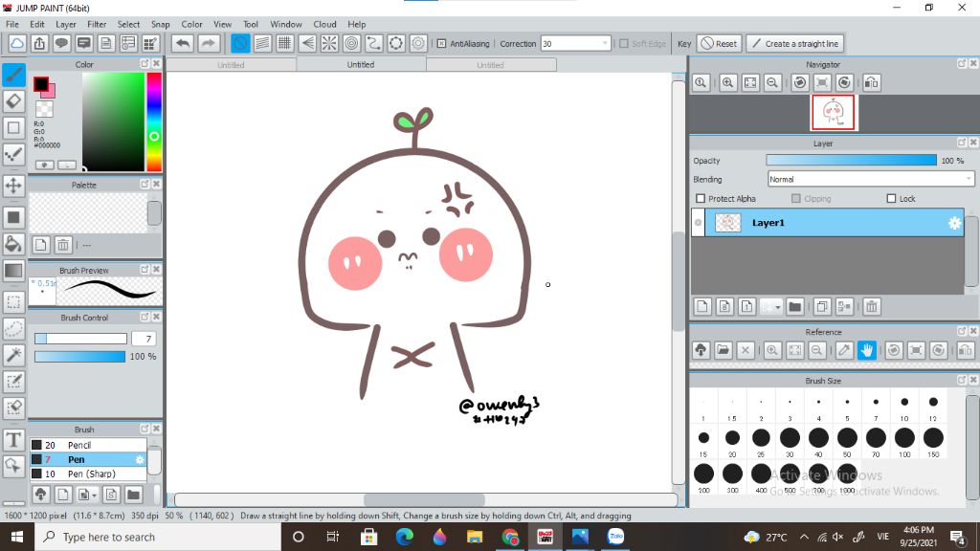Open Microsoft Edge from taskbar

pos(405,537)
